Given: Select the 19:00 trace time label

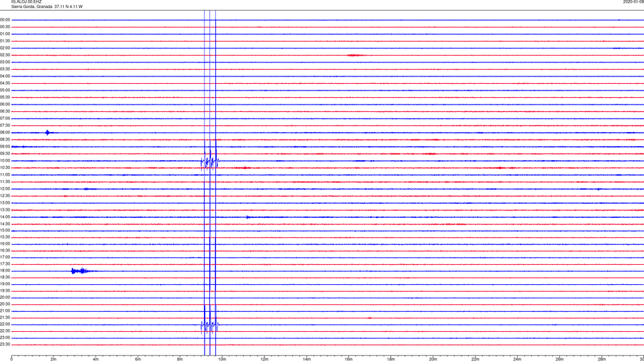Looking at the screenshot, I should pos(5,284).
